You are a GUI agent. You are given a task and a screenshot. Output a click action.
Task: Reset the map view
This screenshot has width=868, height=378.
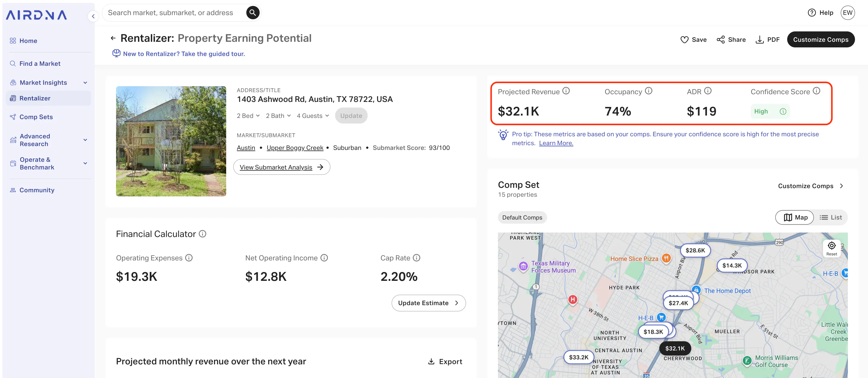pos(832,249)
